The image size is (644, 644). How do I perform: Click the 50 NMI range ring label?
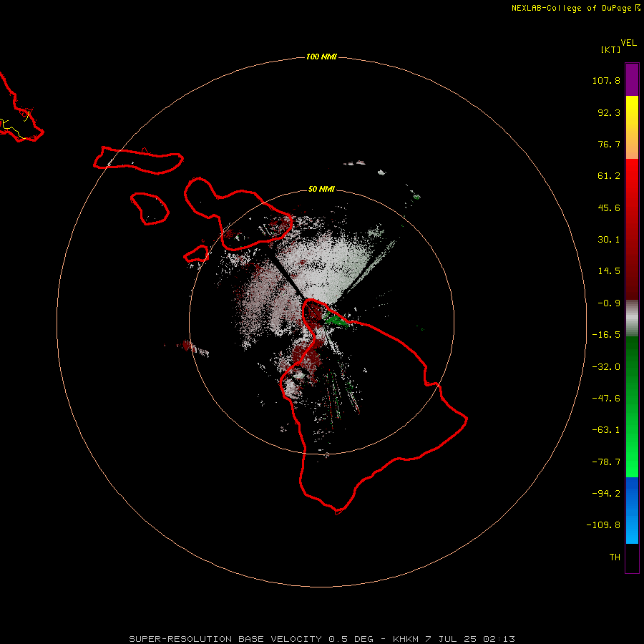(x=321, y=189)
